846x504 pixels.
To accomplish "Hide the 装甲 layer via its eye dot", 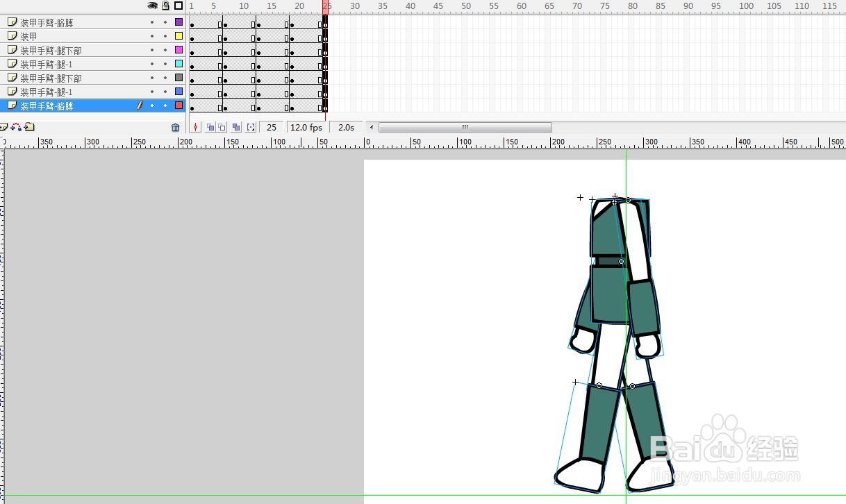I will 152,36.
